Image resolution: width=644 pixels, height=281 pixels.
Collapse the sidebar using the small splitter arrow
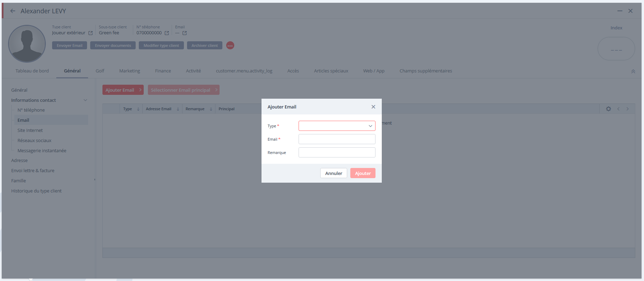[95, 180]
